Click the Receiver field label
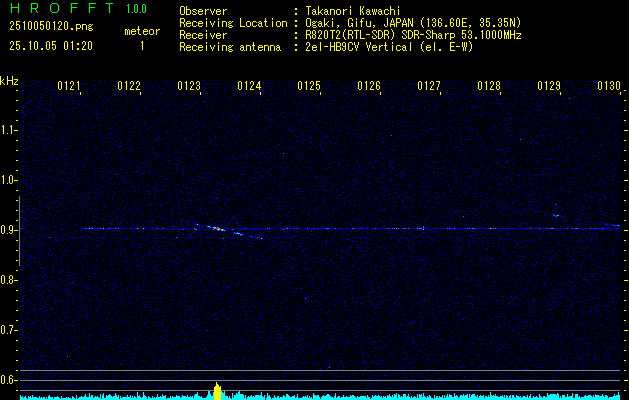Viewport: 629px width, 400px height. point(203,35)
